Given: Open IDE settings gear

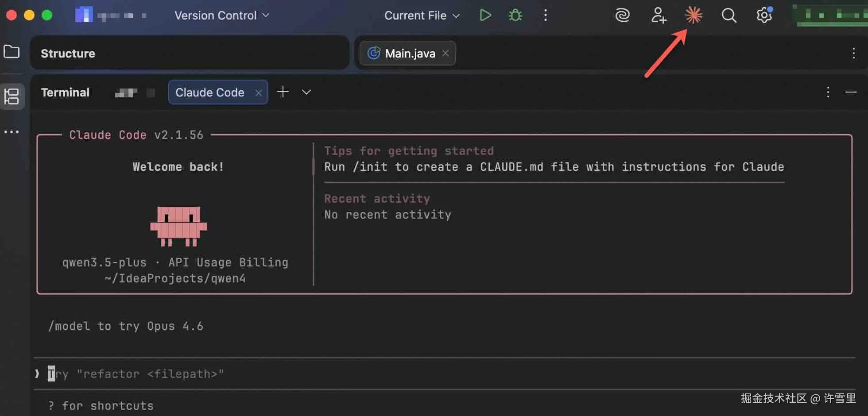Looking at the screenshot, I should tap(764, 15).
